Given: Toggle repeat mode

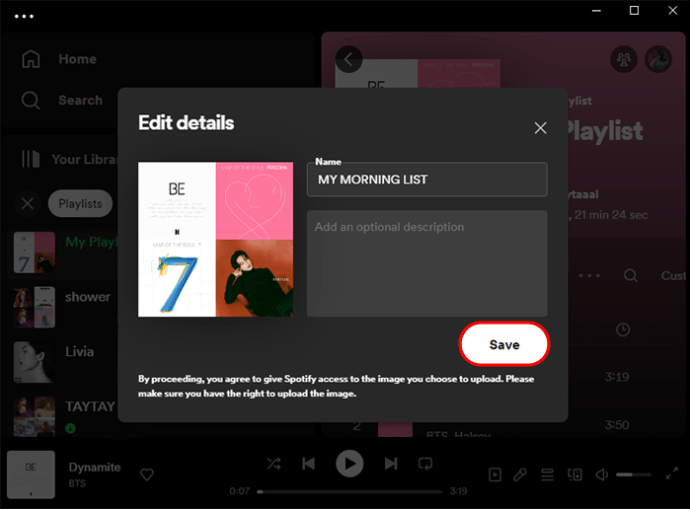Looking at the screenshot, I should (425, 463).
